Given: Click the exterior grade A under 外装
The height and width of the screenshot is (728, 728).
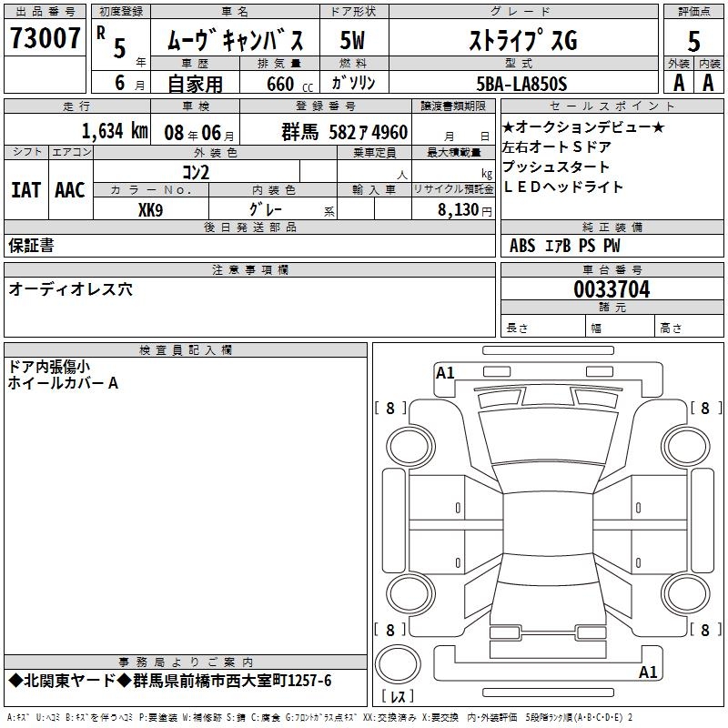Looking at the screenshot, I should (x=678, y=83).
